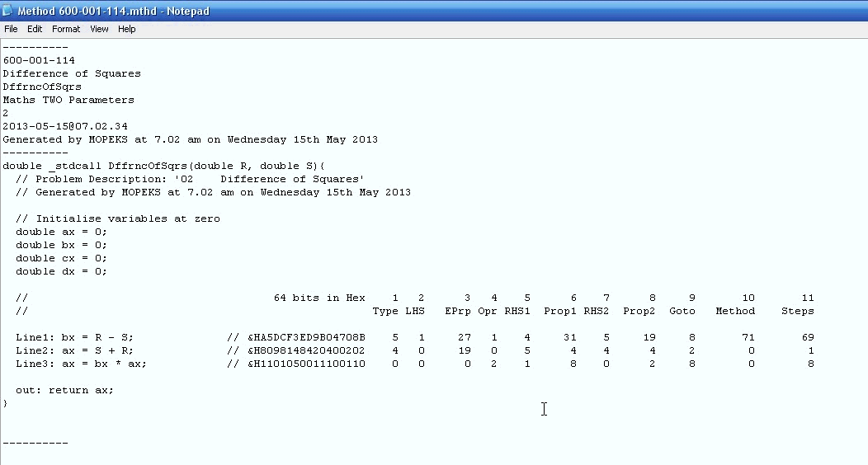Click the 'Line1: bx = R - S;' statement
This screenshot has width=868, height=465.
(x=75, y=337)
